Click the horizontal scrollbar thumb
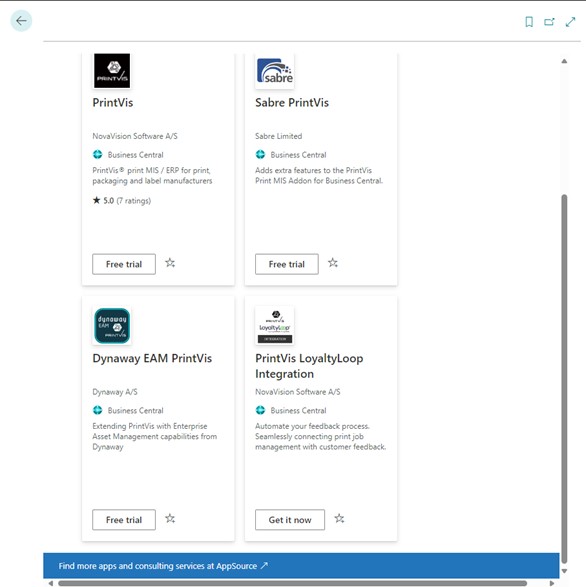586x587 pixels. click(293, 583)
